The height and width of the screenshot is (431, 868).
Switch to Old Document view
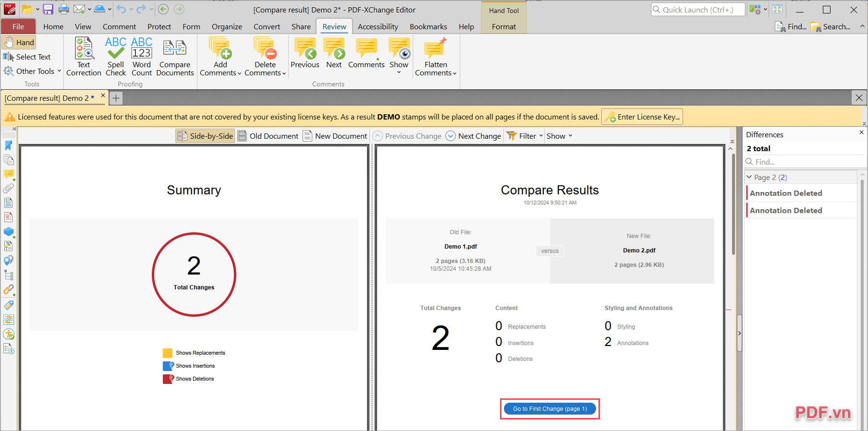269,136
